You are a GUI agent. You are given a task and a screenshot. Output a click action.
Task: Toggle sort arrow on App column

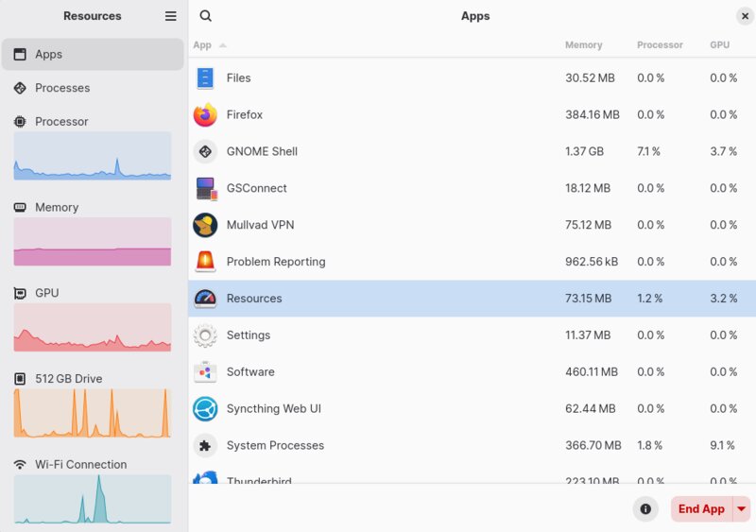click(222, 45)
